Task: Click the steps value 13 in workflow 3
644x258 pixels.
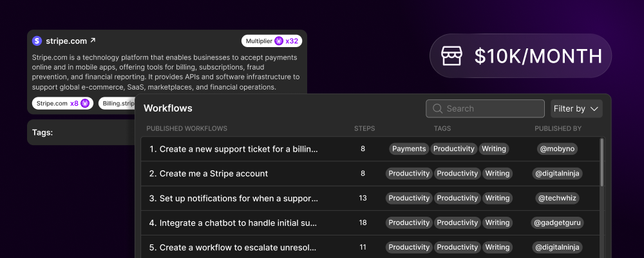Action: (363, 198)
